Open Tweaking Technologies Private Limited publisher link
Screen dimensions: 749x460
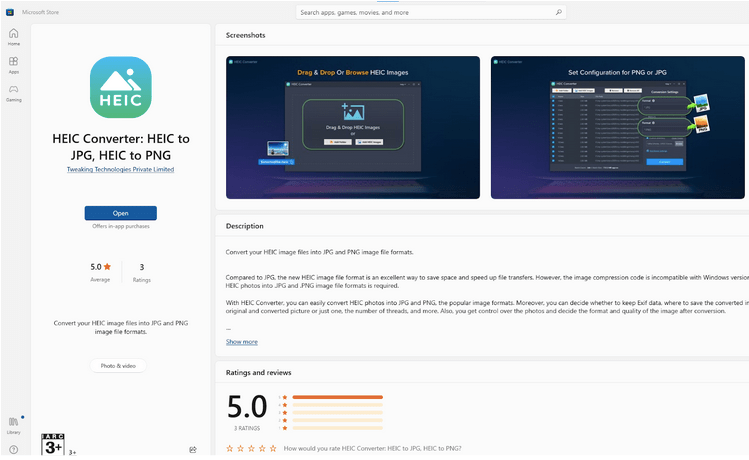tap(120, 169)
